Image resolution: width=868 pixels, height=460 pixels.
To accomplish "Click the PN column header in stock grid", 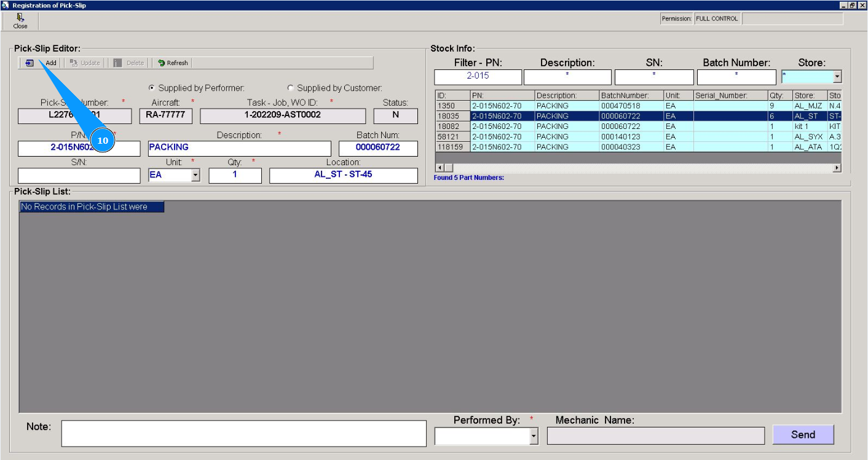I will point(502,96).
